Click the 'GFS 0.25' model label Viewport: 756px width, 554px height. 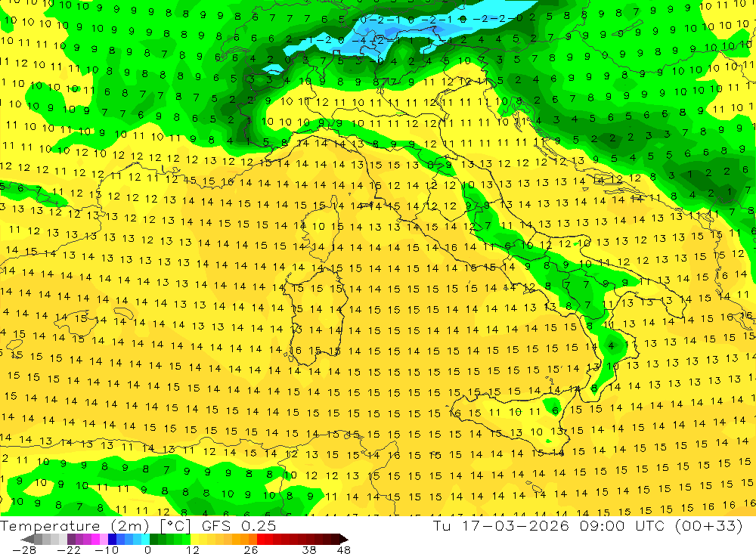239,525
